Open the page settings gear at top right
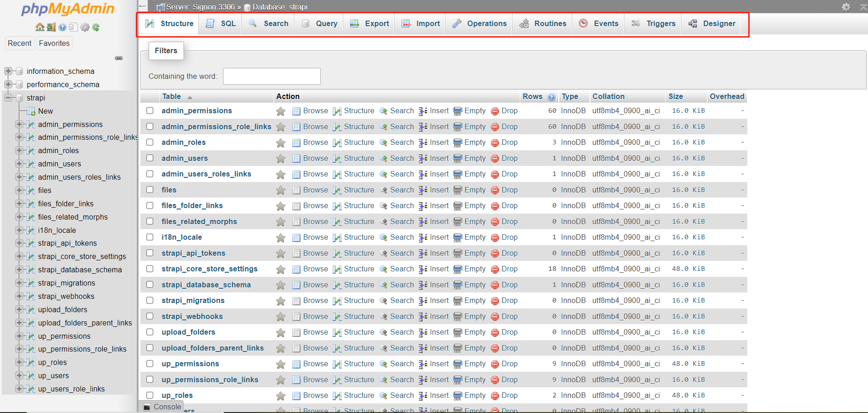This screenshot has width=868, height=413. pyautogui.click(x=846, y=7)
